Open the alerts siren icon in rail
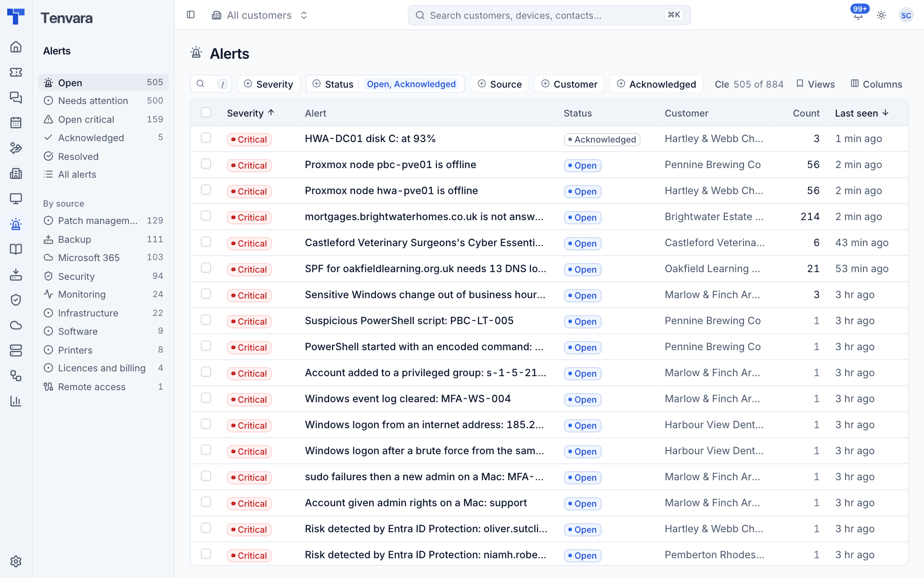 click(x=16, y=224)
